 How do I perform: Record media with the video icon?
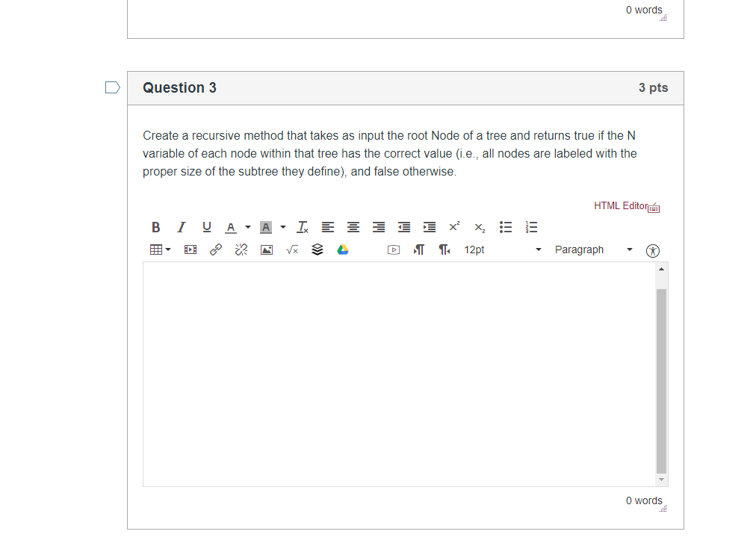[393, 249]
